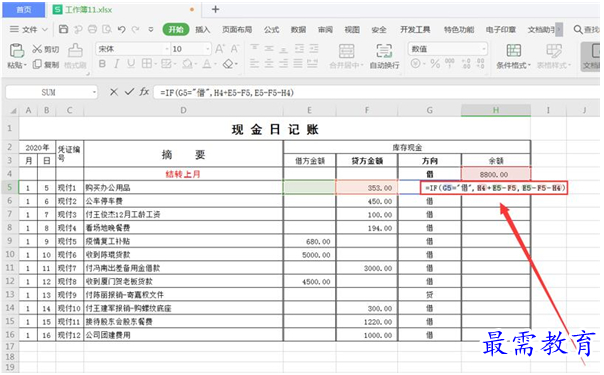Decrease font size with smaller A icon
Viewport: 604px width, 375px height.
click(234, 49)
